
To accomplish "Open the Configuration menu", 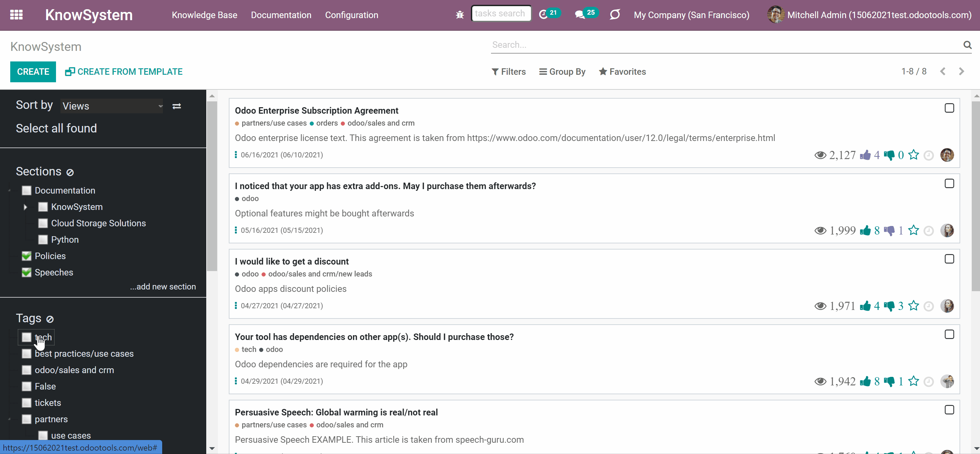I will 351,15.
